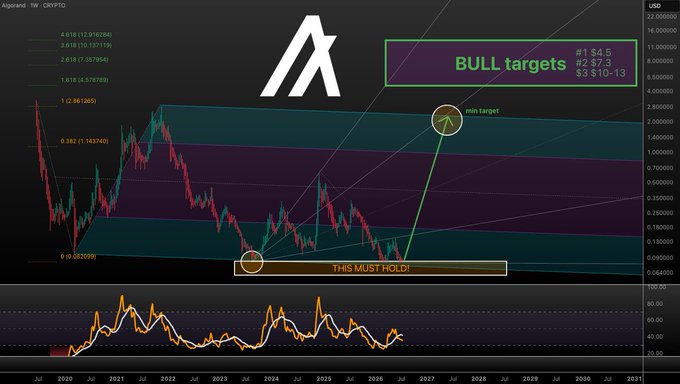Screen dimensions: 680x384
Task: Select the '1.618 (4.578789)' Fibonacci label
Action: point(85,80)
